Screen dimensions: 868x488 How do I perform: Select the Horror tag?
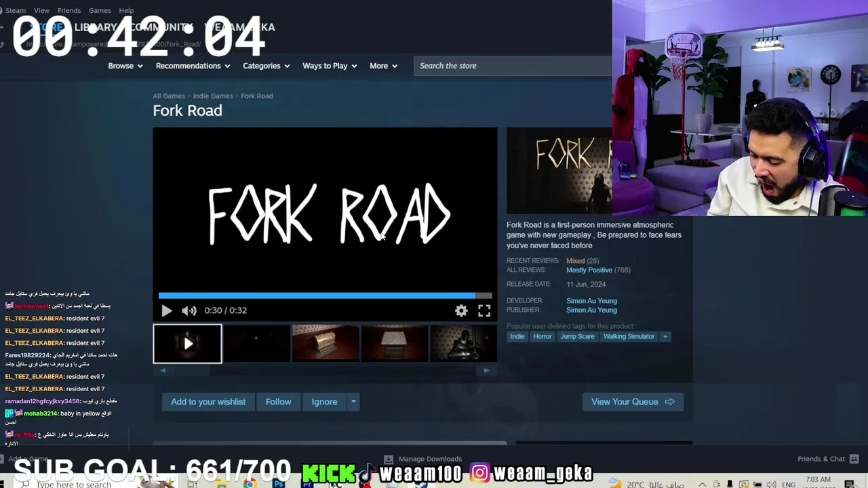pos(542,336)
